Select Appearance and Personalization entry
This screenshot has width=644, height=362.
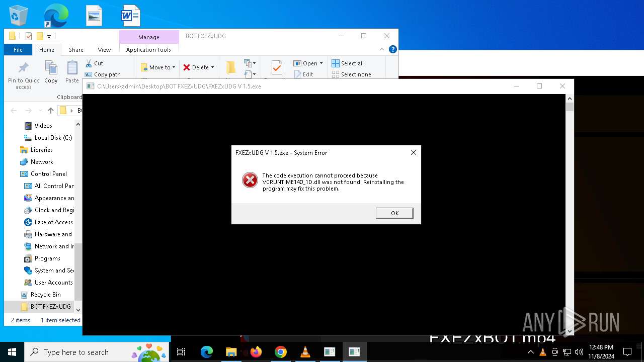pyautogui.click(x=49, y=198)
